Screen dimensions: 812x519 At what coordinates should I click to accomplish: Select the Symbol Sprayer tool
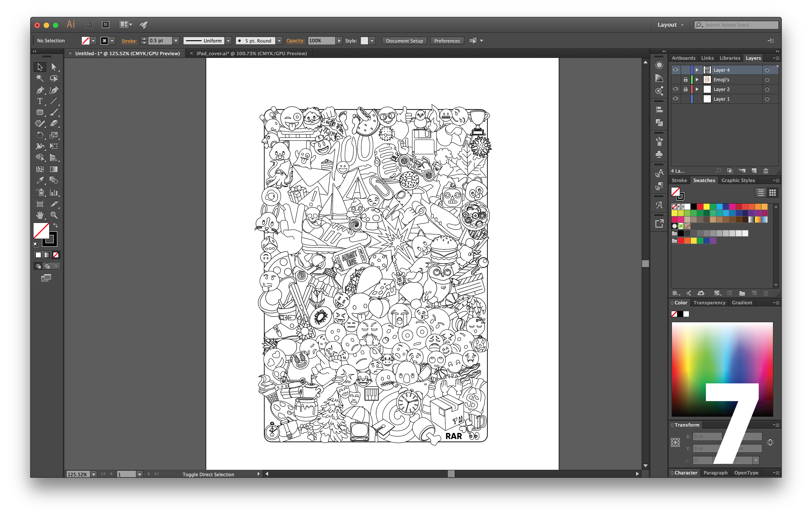click(40, 192)
